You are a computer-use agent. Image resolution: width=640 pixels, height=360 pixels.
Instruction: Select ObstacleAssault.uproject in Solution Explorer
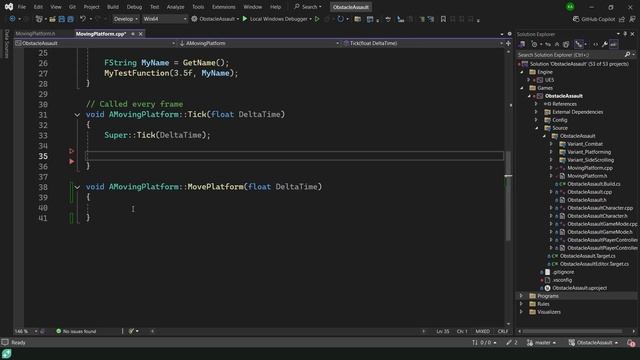coord(579,288)
